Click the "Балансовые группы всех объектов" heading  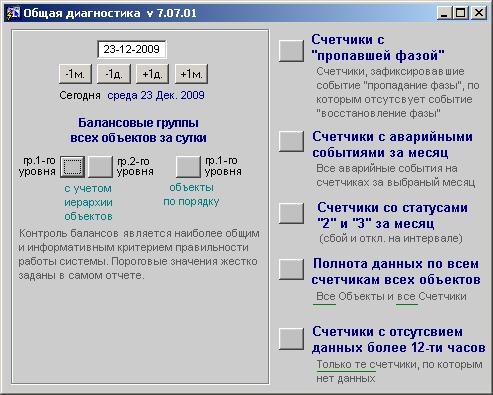pos(138,130)
